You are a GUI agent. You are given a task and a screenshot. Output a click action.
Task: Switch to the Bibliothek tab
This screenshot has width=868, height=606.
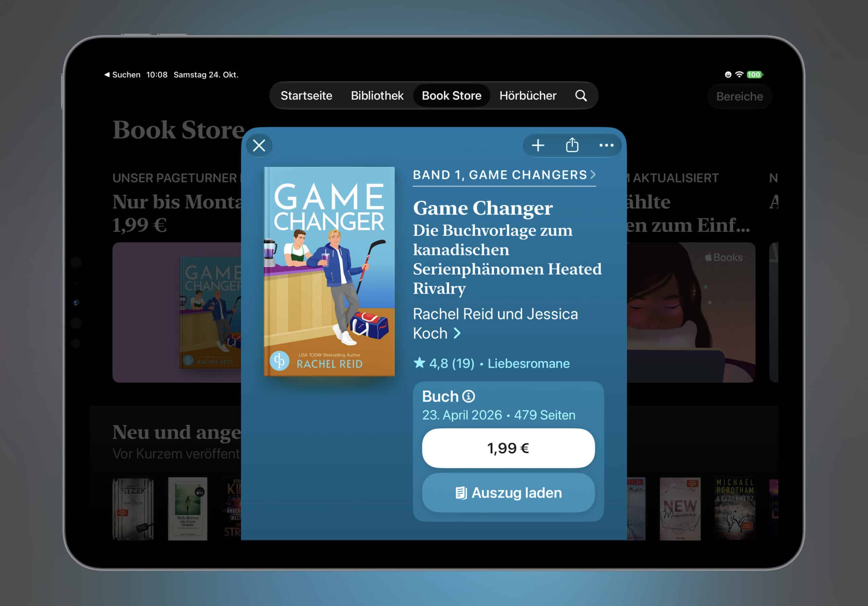377,96
